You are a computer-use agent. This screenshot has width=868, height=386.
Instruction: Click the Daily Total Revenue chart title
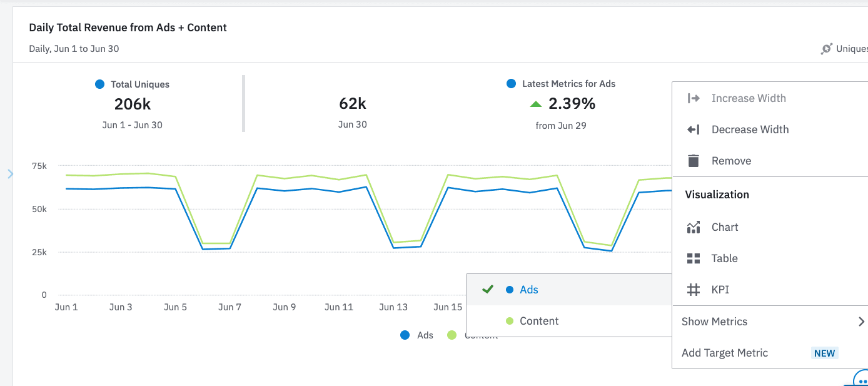128,28
